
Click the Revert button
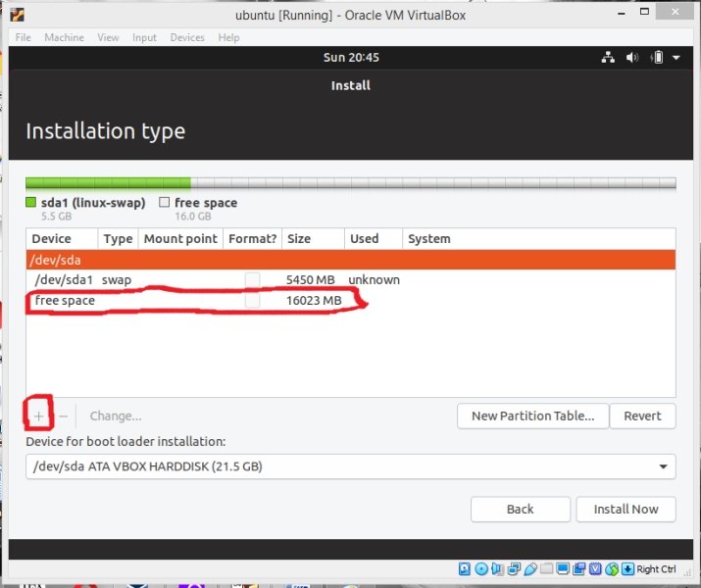coord(642,416)
